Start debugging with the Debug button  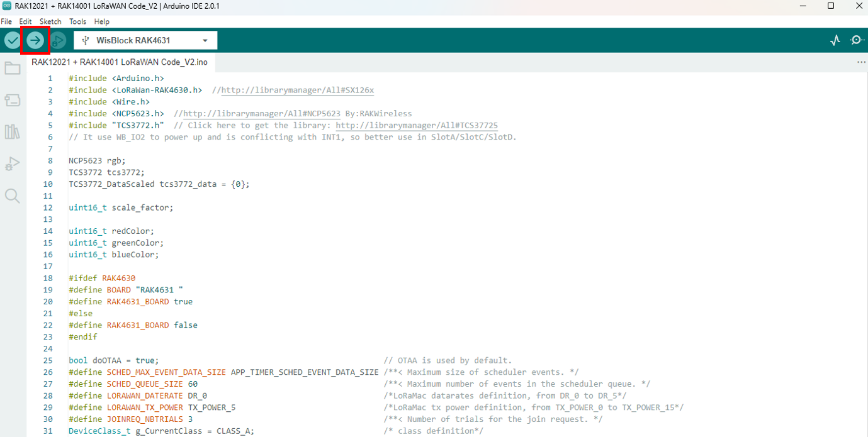[58, 40]
